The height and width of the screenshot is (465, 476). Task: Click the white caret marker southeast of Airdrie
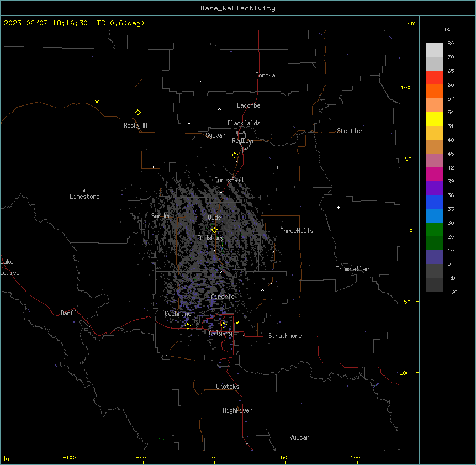point(263,290)
